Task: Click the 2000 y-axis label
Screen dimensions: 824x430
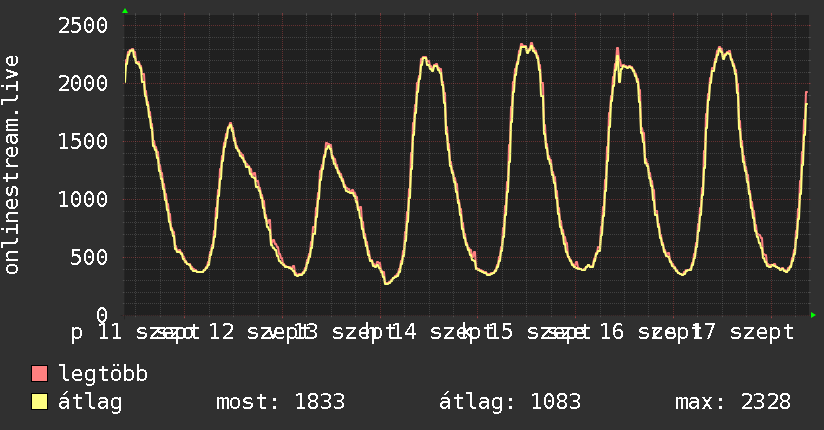Action: 83,83
